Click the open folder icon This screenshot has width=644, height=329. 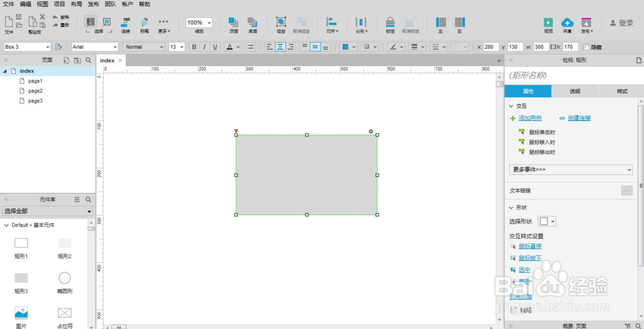(19, 25)
